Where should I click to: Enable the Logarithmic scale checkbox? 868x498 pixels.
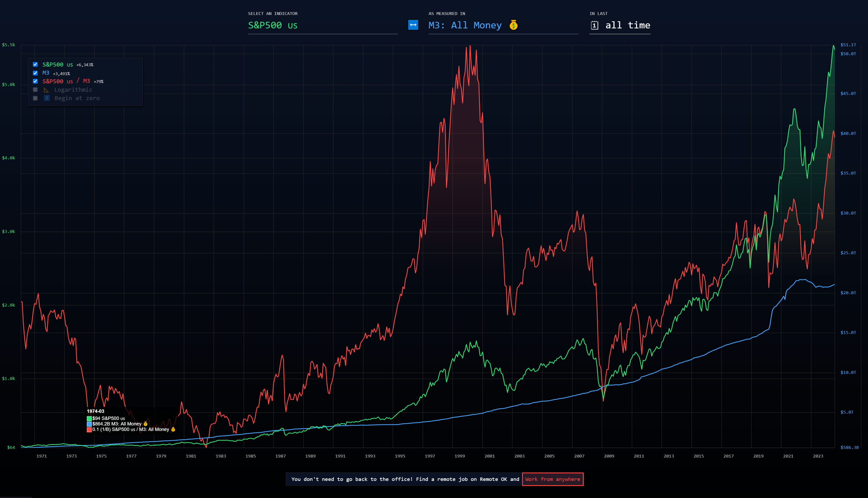35,90
